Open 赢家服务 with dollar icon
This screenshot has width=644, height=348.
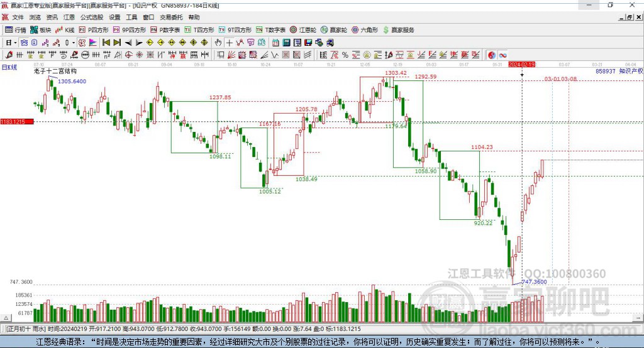[x=398, y=30]
